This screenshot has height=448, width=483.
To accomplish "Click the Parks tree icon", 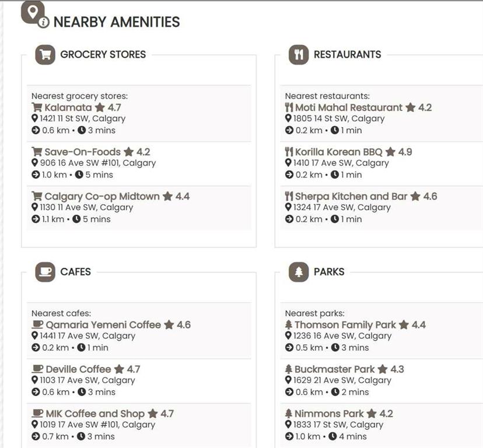I will 299,272.
